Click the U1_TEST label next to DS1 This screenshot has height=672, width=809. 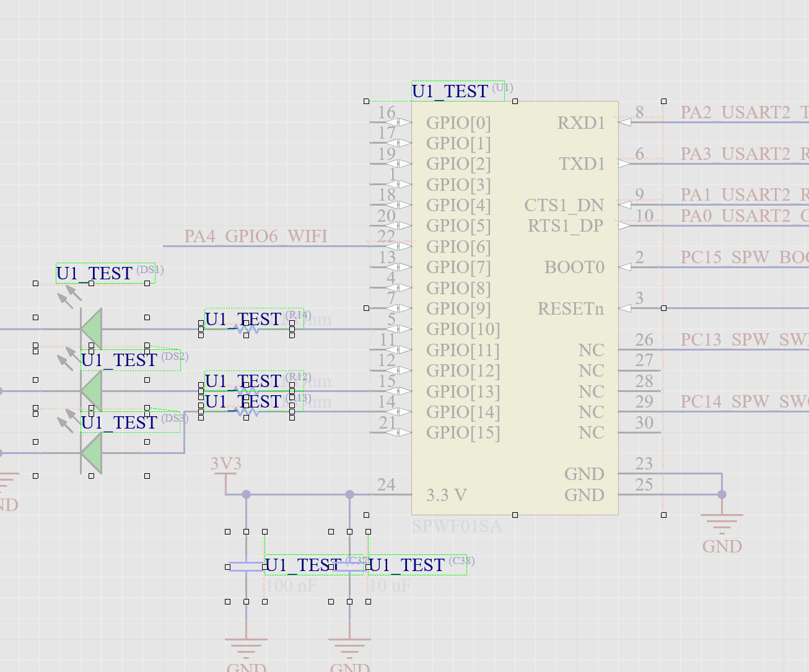point(95,274)
